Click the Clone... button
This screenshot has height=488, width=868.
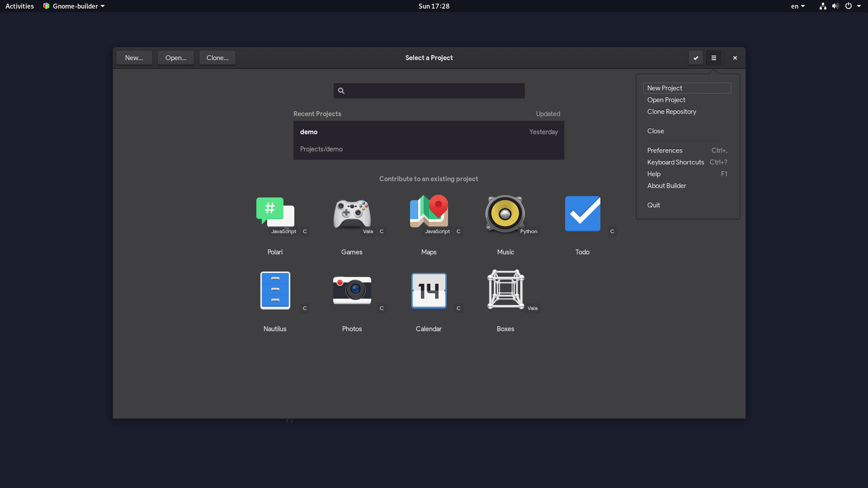pyautogui.click(x=217, y=58)
